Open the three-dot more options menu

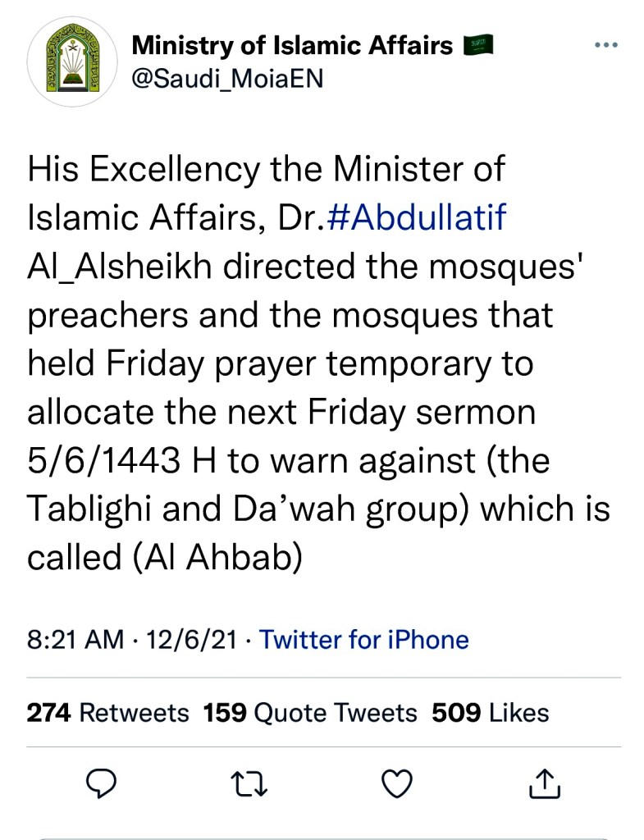(605, 45)
